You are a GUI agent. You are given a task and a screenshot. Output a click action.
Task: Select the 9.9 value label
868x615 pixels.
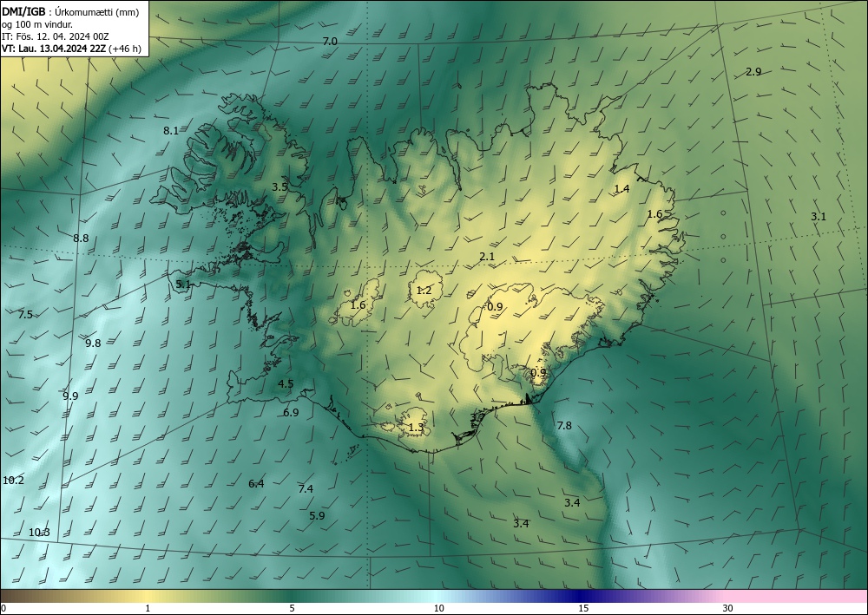[x=70, y=396]
